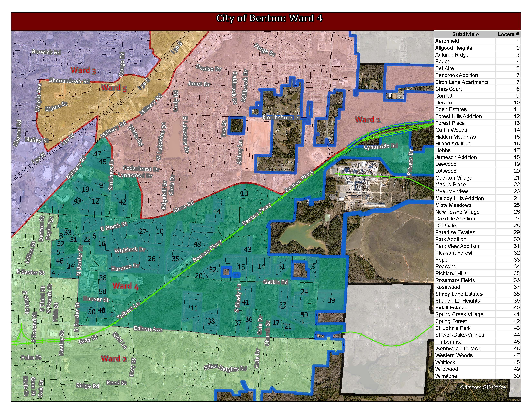Click the 'Winstone' row at the table bottom
The width and height of the screenshot is (532, 411).
(477, 376)
